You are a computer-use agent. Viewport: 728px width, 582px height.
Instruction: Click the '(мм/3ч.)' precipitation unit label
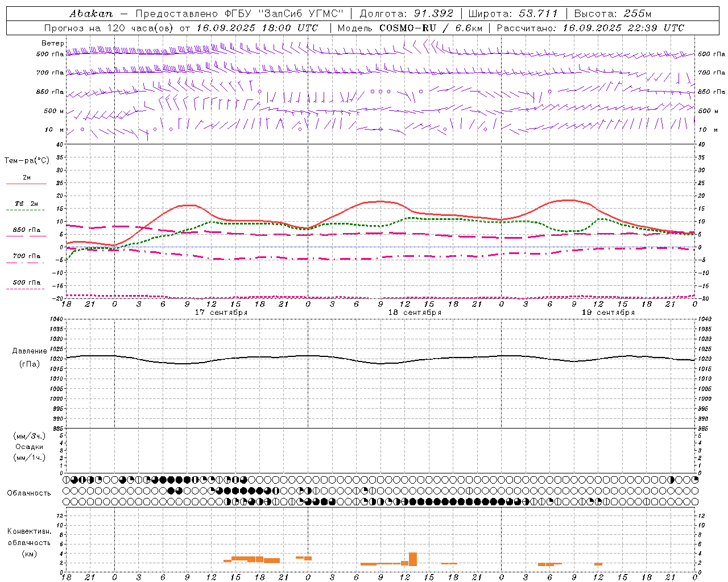click(29, 436)
